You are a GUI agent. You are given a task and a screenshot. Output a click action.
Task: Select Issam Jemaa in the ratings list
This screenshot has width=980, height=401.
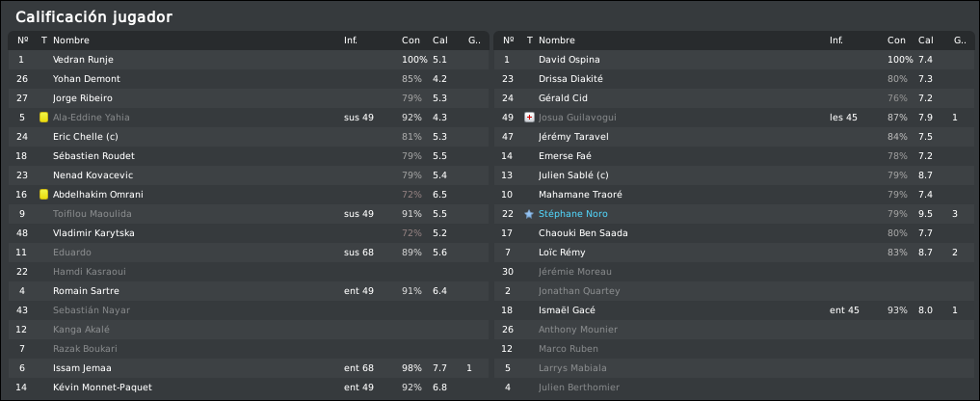(x=249, y=368)
